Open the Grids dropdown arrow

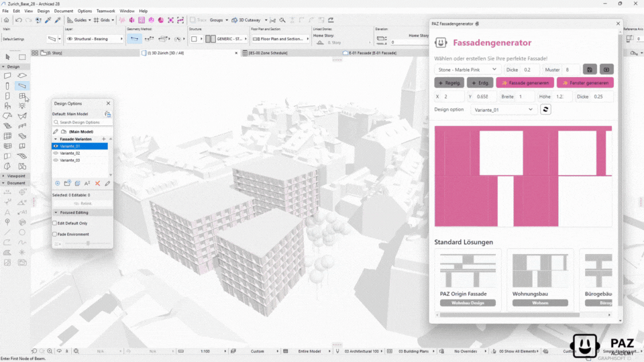click(x=113, y=20)
